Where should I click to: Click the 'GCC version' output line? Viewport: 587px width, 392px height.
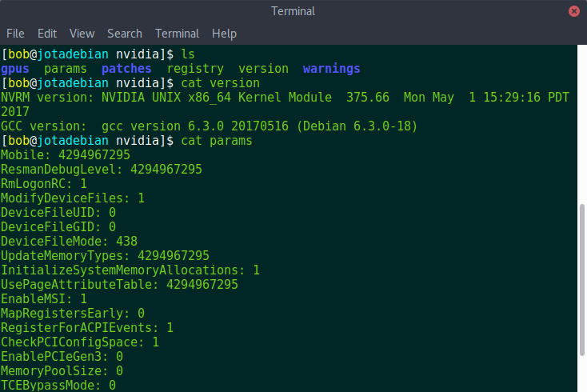click(209, 126)
